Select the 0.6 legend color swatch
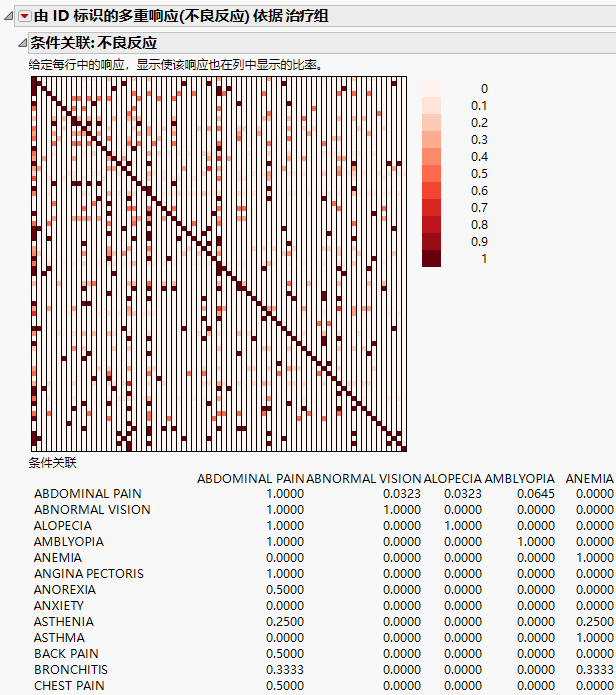This screenshot has width=616, height=695. tap(431, 191)
